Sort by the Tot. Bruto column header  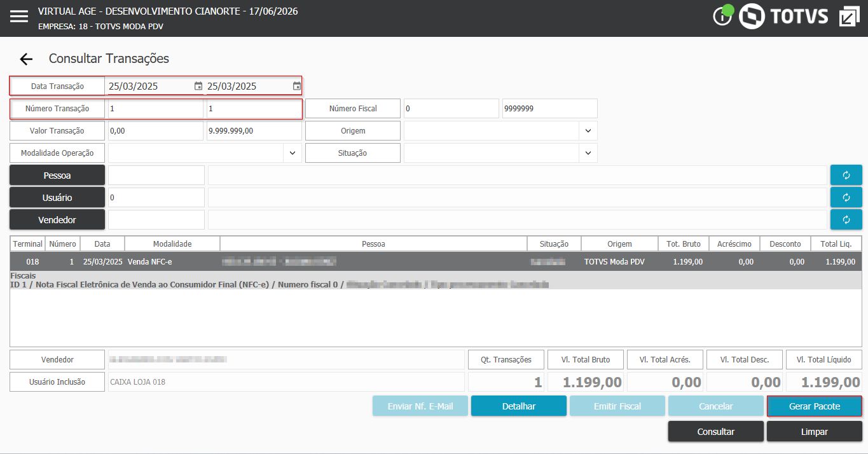click(684, 244)
